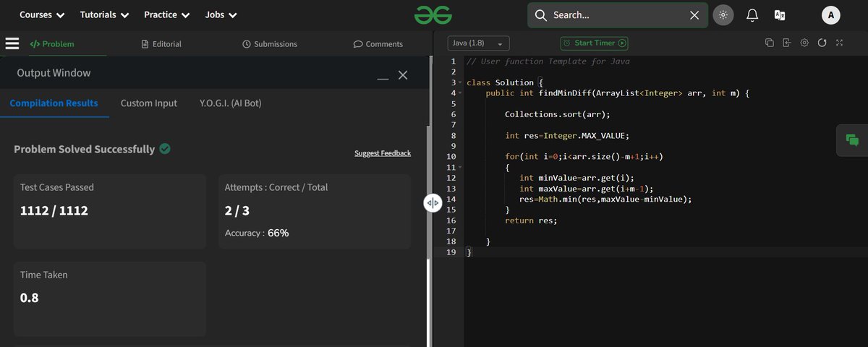Click the 1112 / 1112 test cases value
Viewport: 868px width, 347px height.
54,211
